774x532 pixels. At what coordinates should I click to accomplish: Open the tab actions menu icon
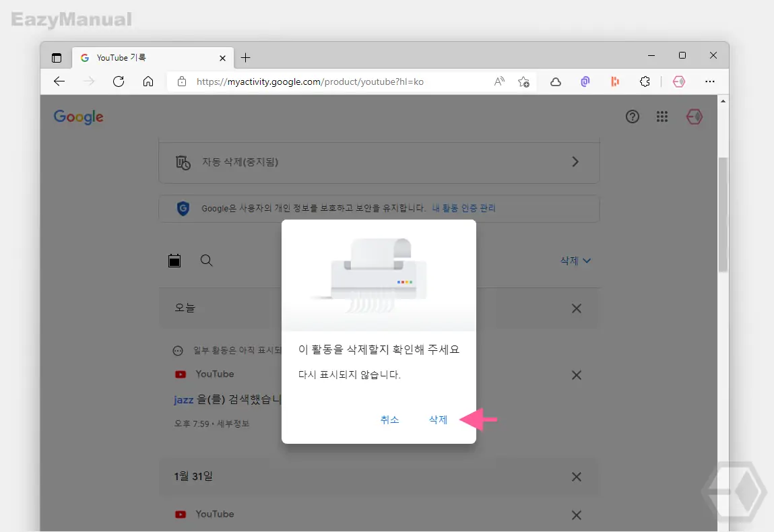pos(57,58)
